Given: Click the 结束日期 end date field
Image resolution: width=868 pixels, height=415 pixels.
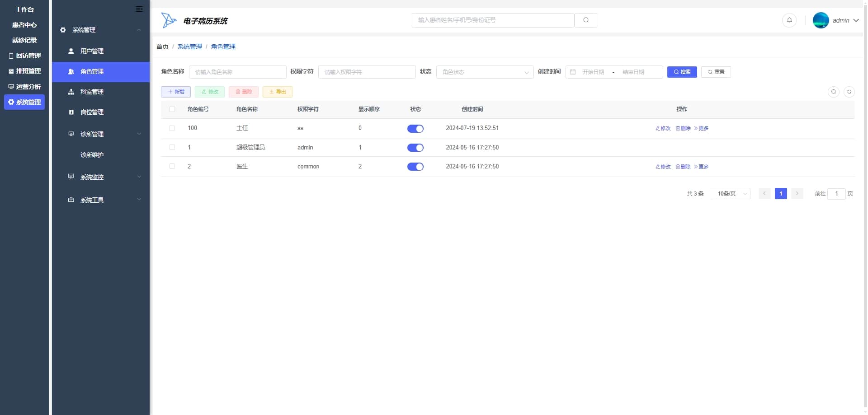Looking at the screenshot, I should (x=633, y=72).
